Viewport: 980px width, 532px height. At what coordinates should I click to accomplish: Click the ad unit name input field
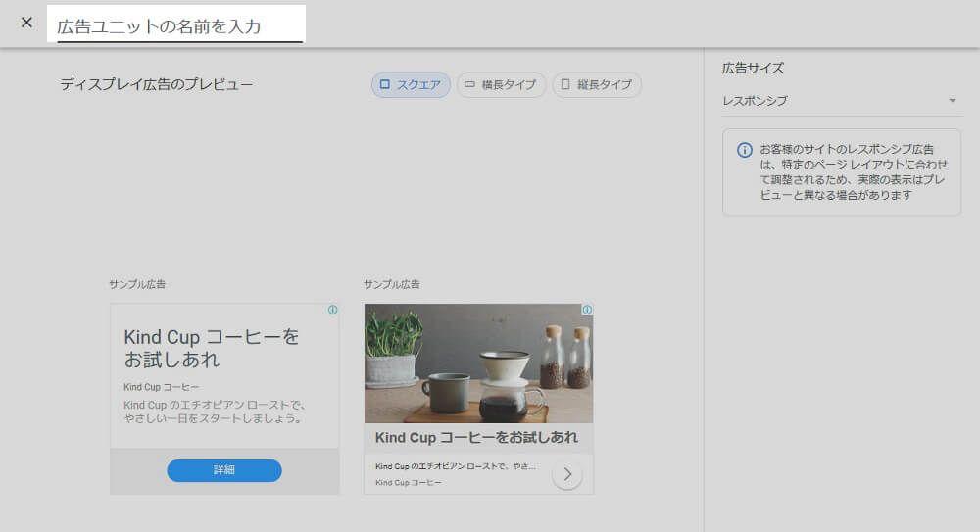pos(179,25)
